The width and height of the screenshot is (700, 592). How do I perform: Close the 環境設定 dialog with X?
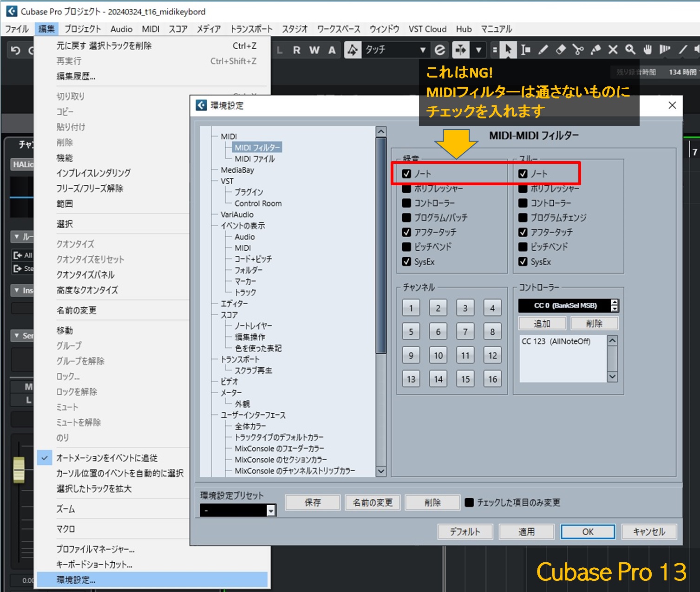tap(672, 105)
